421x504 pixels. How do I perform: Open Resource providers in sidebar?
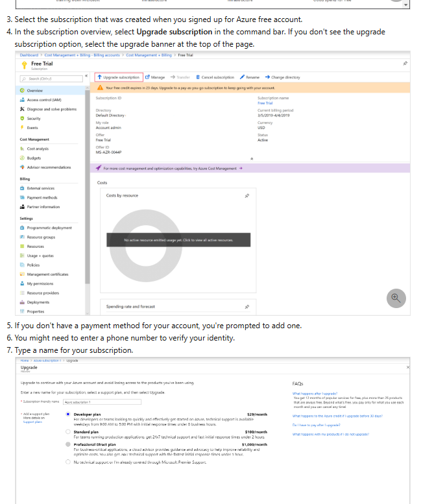[x=43, y=293]
